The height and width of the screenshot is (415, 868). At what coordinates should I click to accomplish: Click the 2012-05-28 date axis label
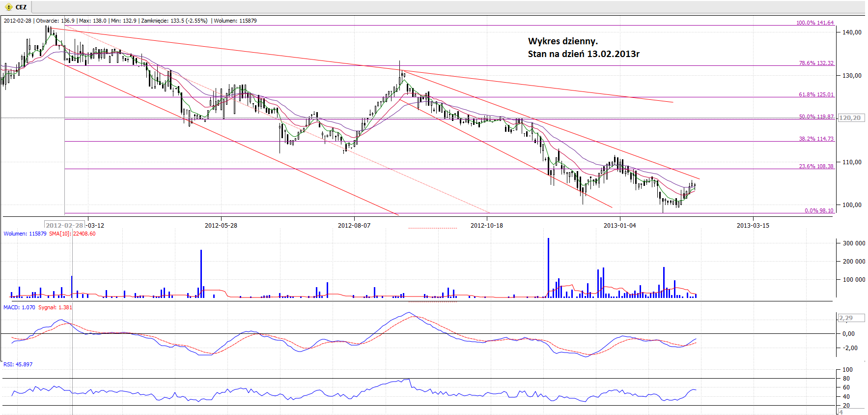221,226
